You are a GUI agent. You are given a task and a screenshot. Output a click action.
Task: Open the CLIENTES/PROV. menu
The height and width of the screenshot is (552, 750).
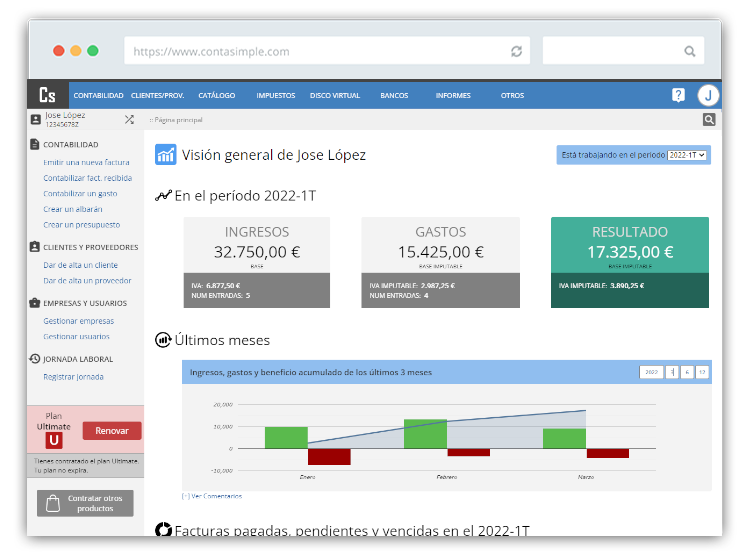157,96
